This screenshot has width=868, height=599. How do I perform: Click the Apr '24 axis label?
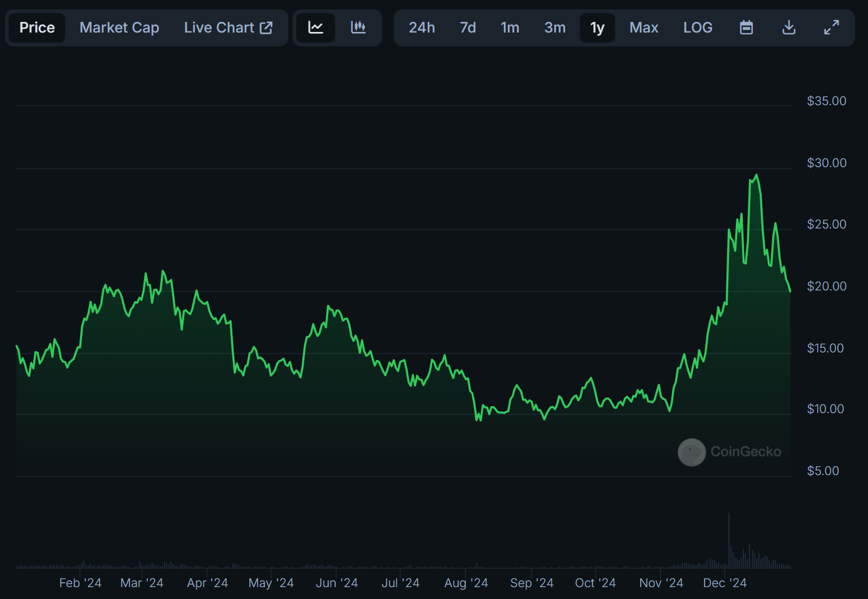207,583
